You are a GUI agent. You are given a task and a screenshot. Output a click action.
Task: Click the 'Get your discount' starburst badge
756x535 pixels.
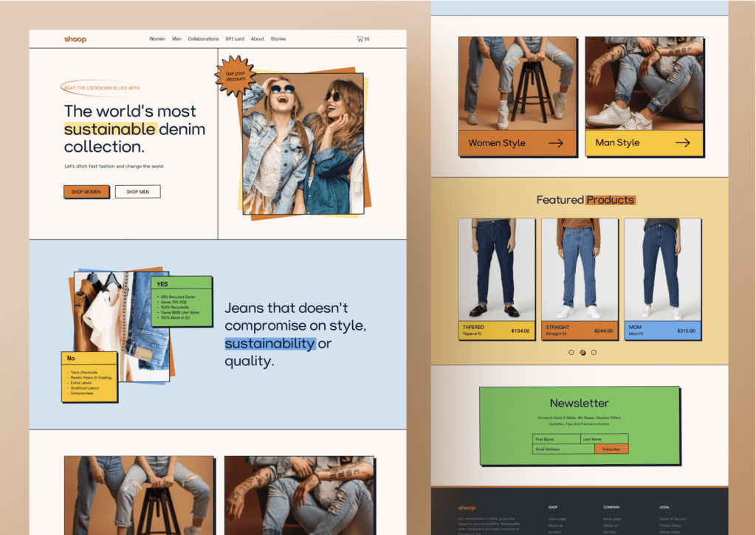point(235,76)
